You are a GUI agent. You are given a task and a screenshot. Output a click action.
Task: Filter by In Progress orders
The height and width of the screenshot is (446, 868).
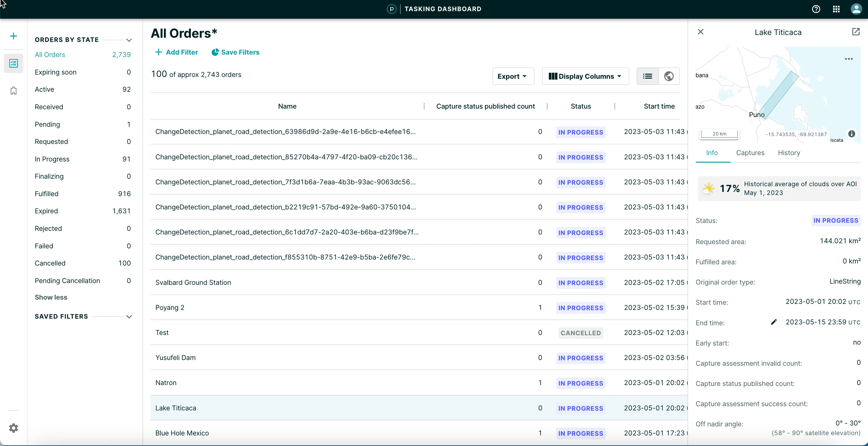(x=83, y=159)
